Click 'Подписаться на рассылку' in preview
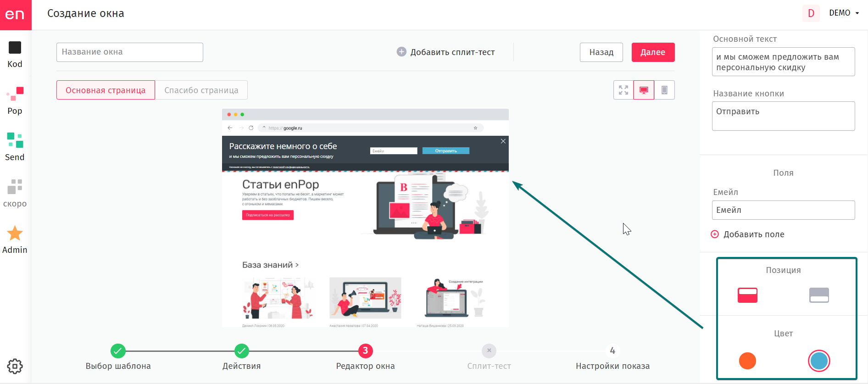Viewport: 868px width, 384px height. click(268, 215)
